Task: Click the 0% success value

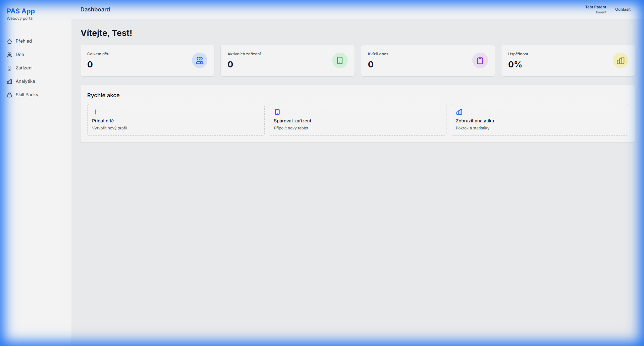Action: coord(515,64)
